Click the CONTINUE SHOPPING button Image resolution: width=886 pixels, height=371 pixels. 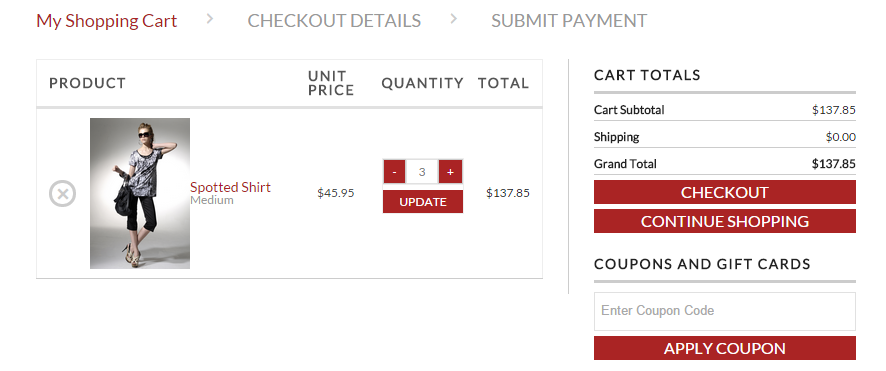tap(724, 221)
